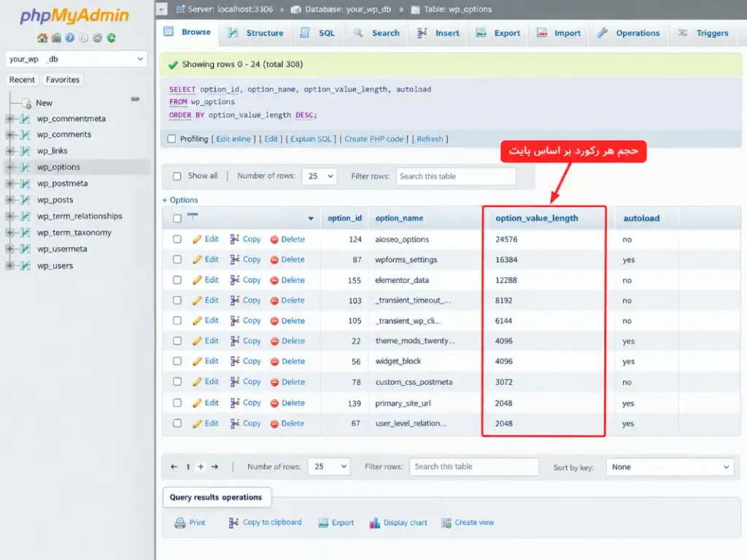
Task: Open the SQL tab
Action: 317,33
